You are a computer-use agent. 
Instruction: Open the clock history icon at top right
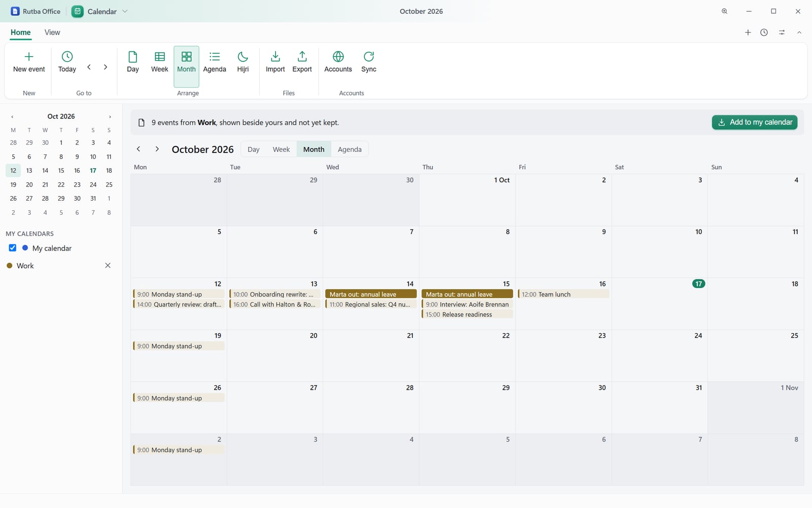coord(764,33)
